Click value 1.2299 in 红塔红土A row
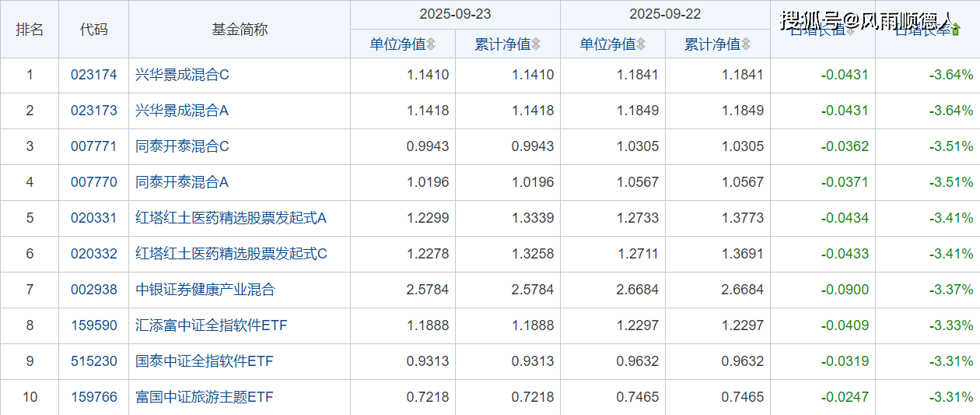 point(428,218)
